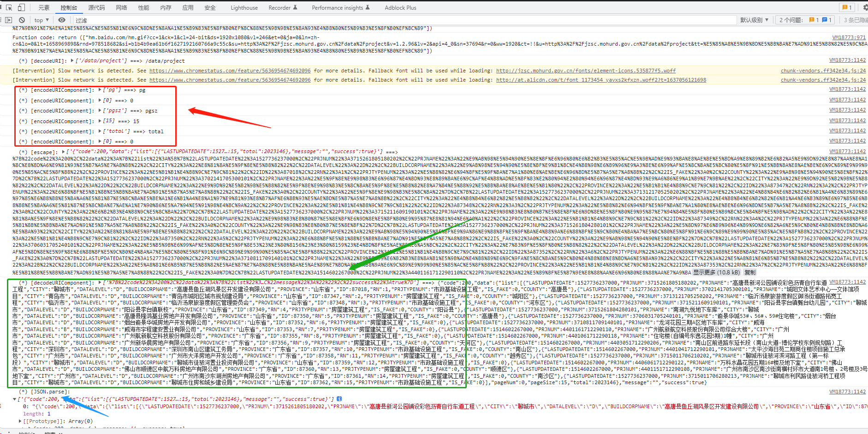This screenshot has height=434, width=868.
Task: Switch to the 性能 tab
Action: 143,7
